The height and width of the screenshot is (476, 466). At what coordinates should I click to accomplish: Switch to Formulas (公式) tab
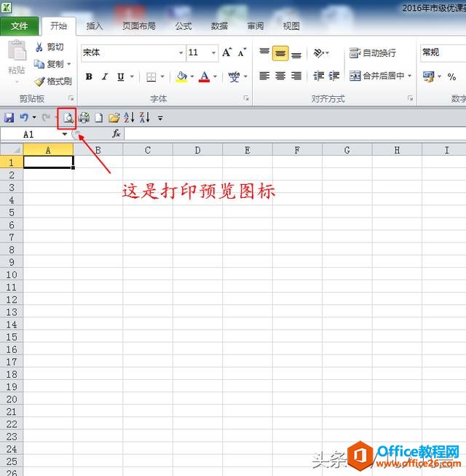click(183, 26)
